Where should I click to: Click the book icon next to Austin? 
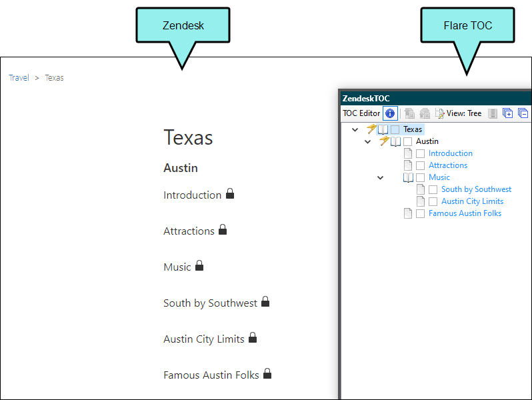pos(395,141)
